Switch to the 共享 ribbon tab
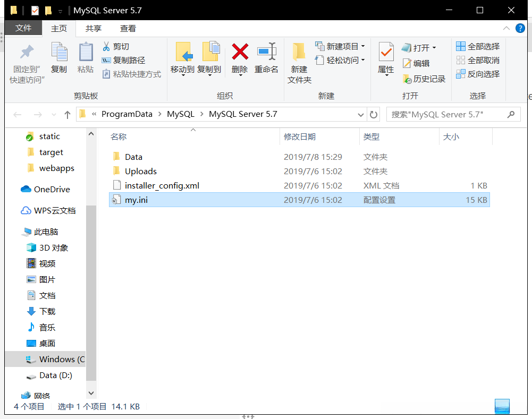Screen dimensions: 532x419 tap(94, 29)
